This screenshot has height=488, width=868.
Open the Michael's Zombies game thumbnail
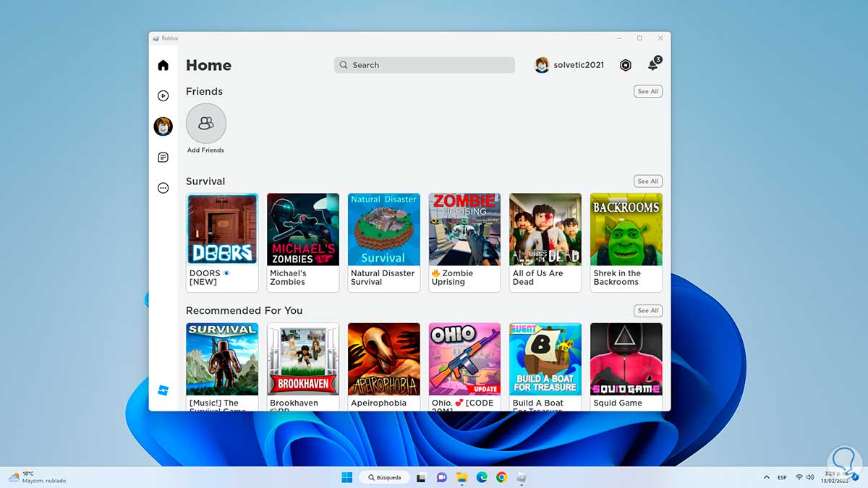coord(303,229)
